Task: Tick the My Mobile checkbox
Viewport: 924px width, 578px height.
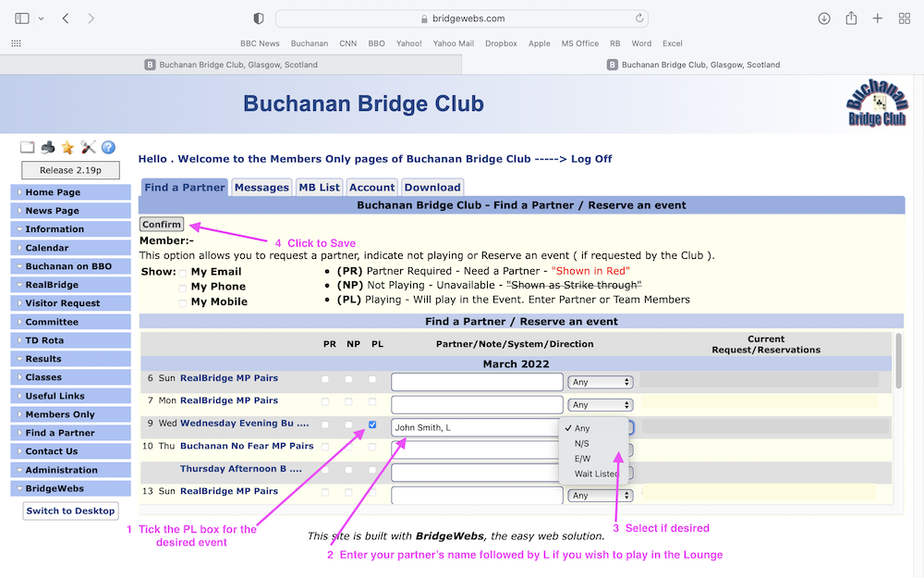Action: [183, 302]
